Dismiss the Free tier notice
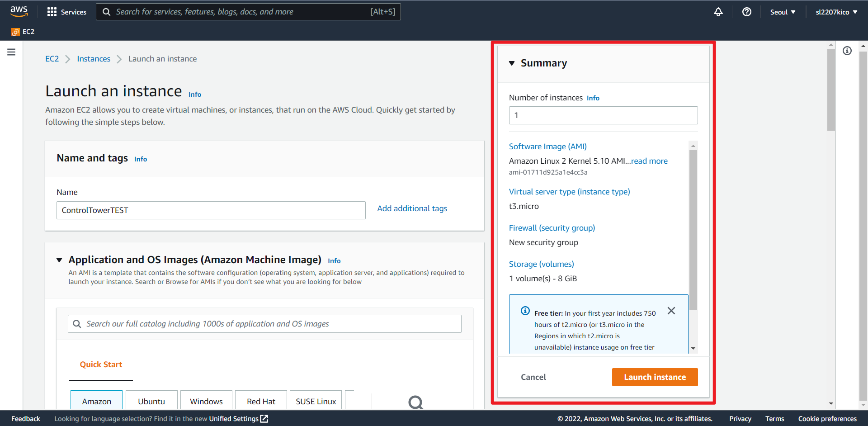 tap(671, 311)
